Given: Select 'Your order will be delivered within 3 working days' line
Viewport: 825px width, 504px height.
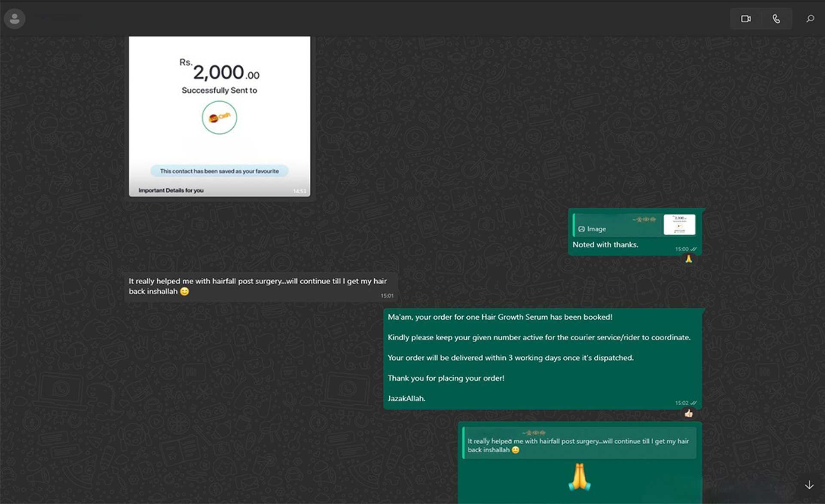Looking at the screenshot, I should point(510,358).
